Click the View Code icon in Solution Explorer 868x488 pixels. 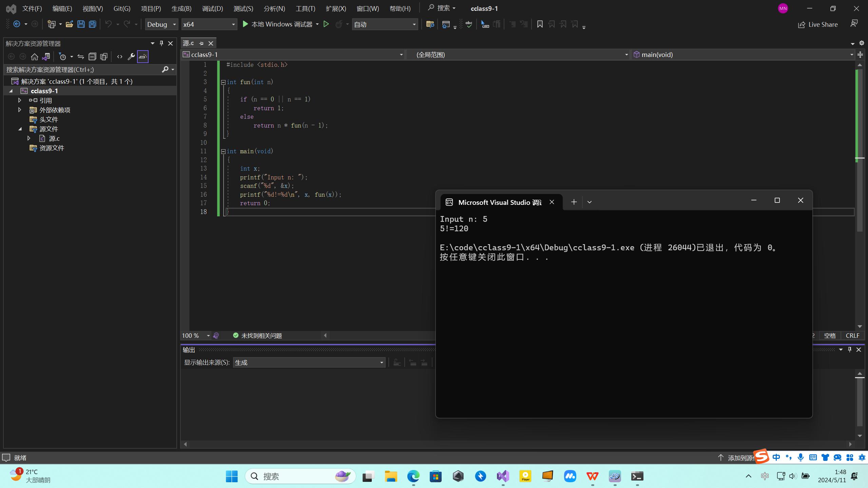click(x=120, y=57)
